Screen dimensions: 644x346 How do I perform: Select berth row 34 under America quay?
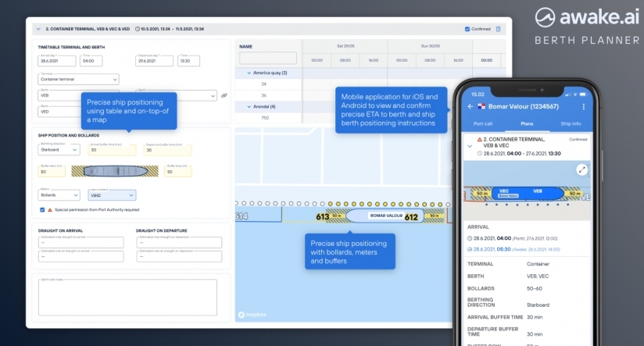(x=263, y=84)
